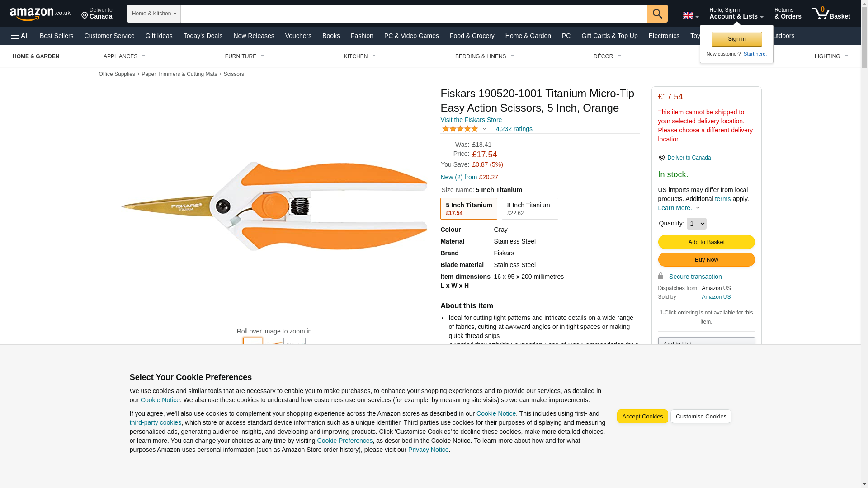Select the 8 Inch Titanium size option
Image resolution: width=868 pixels, height=488 pixels.
click(x=529, y=209)
